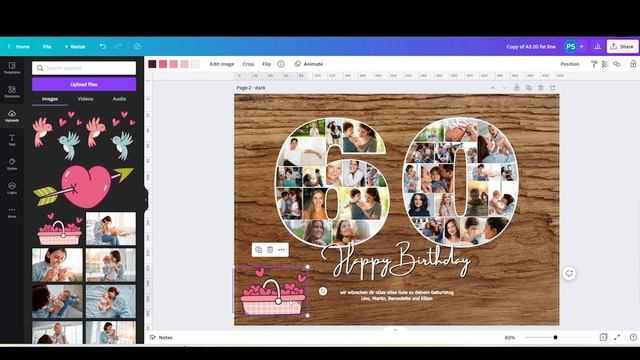Click the link chain icon
The image size is (640, 360).
617,64
